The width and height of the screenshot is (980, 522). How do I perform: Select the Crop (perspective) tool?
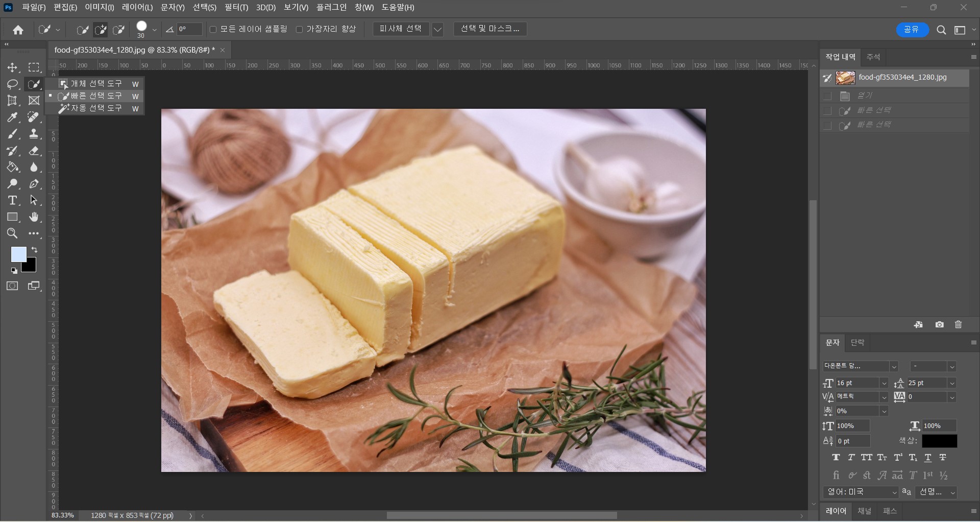click(12, 101)
